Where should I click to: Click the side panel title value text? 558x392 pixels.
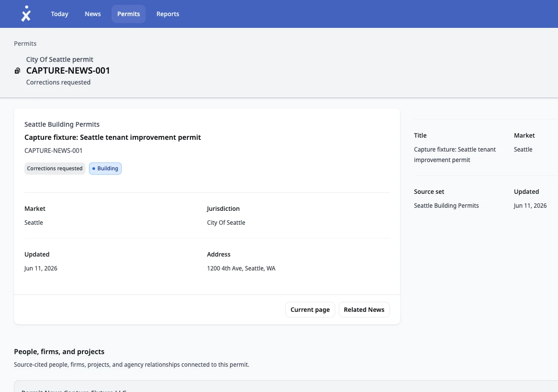coord(455,155)
